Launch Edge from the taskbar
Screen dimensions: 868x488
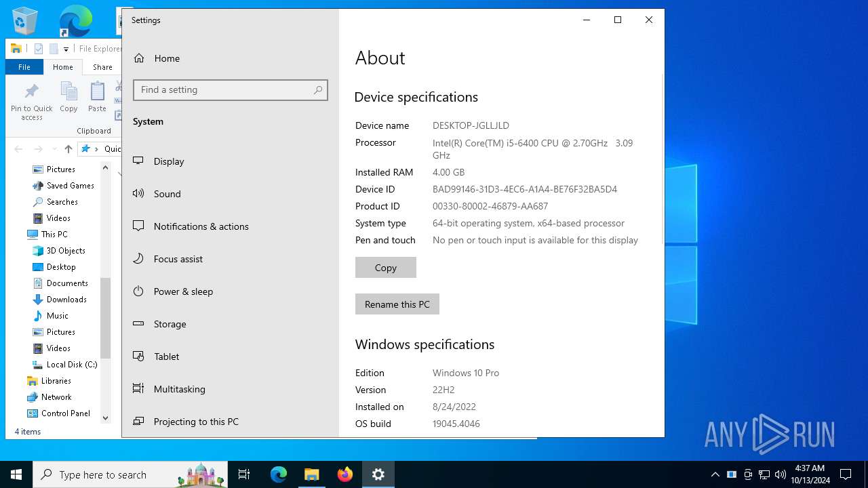pos(279,474)
